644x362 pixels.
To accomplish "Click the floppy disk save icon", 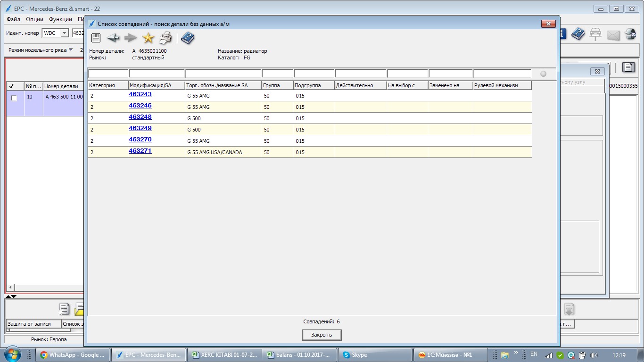I will tap(96, 38).
